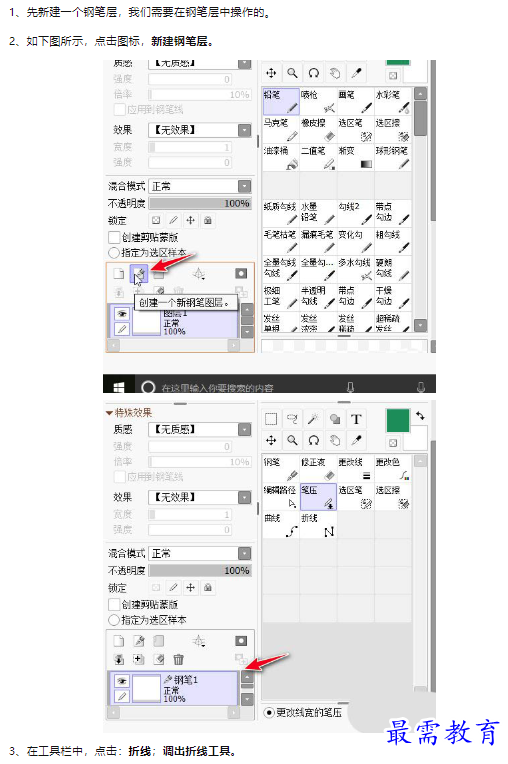Viewport: 508px width, 764px height.
Task: Select move tool in first screenshot
Action: [x=271, y=73]
